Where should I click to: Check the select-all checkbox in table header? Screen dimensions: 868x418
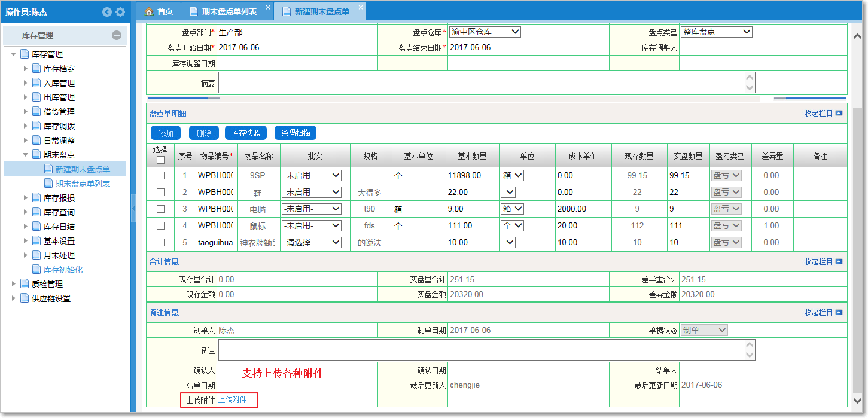coord(160,160)
